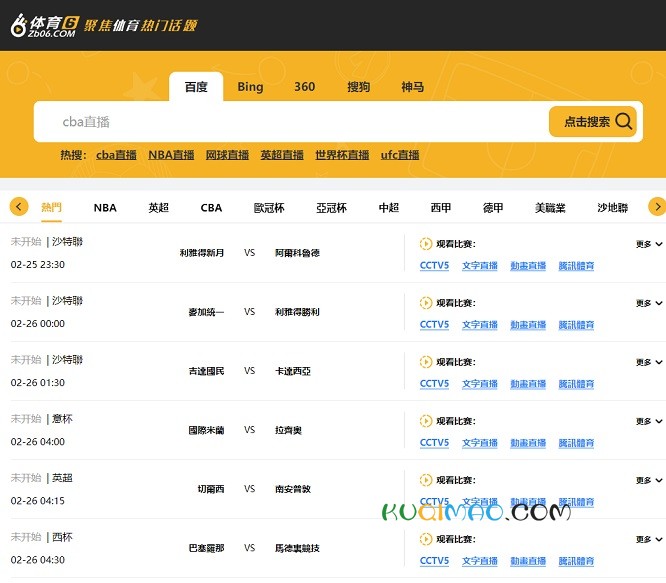
Task: Click team name 阿爾科魯德
Action: pos(297,253)
